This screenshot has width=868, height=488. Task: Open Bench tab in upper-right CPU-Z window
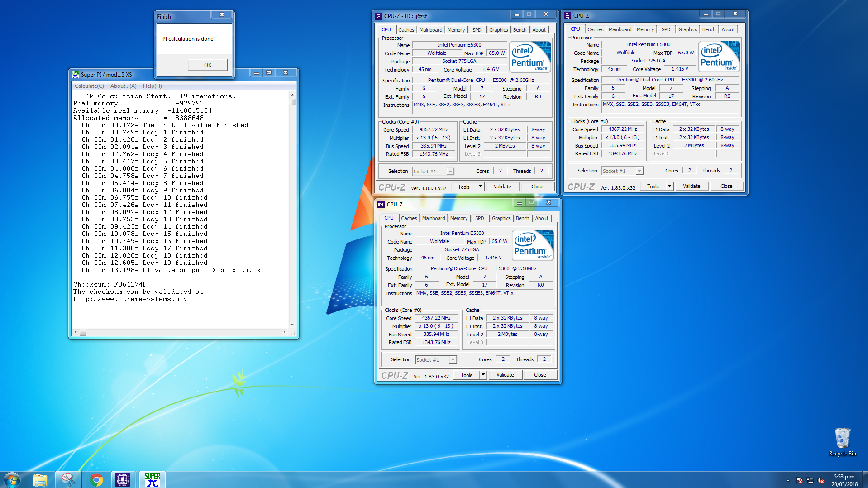click(x=709, y=29)
